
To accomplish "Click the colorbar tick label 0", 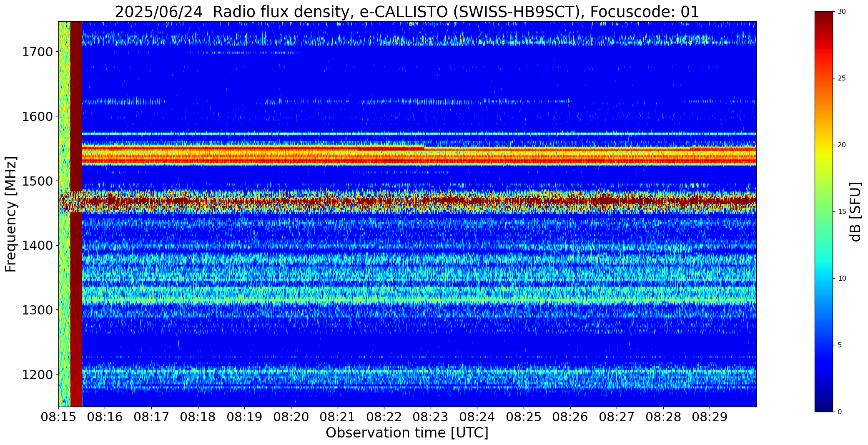I will pyautogui.click(x=840, y=412).
